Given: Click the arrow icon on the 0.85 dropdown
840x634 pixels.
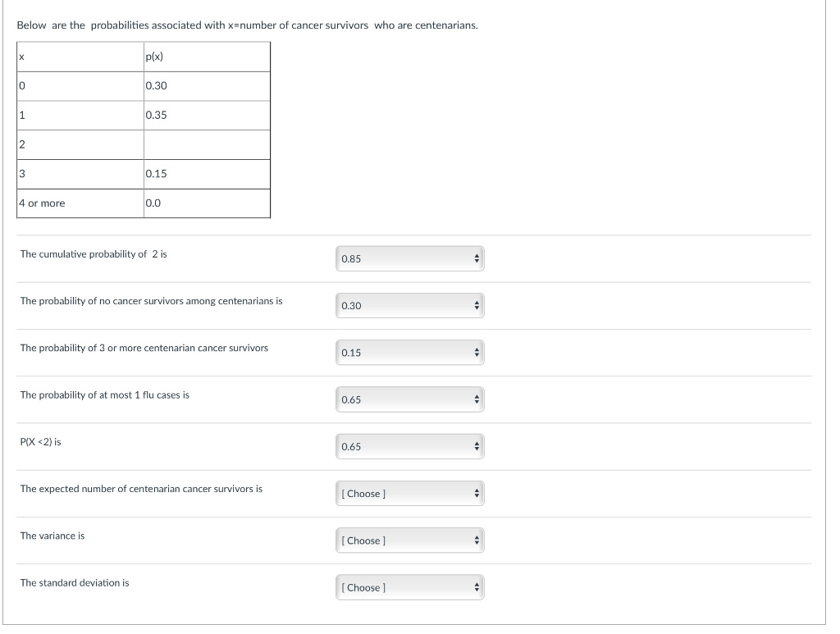Looking at the screenshot, I should tap(477, 258).
